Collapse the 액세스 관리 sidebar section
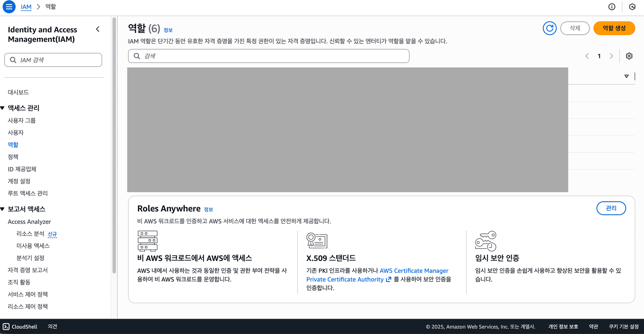 click(3, 108)
